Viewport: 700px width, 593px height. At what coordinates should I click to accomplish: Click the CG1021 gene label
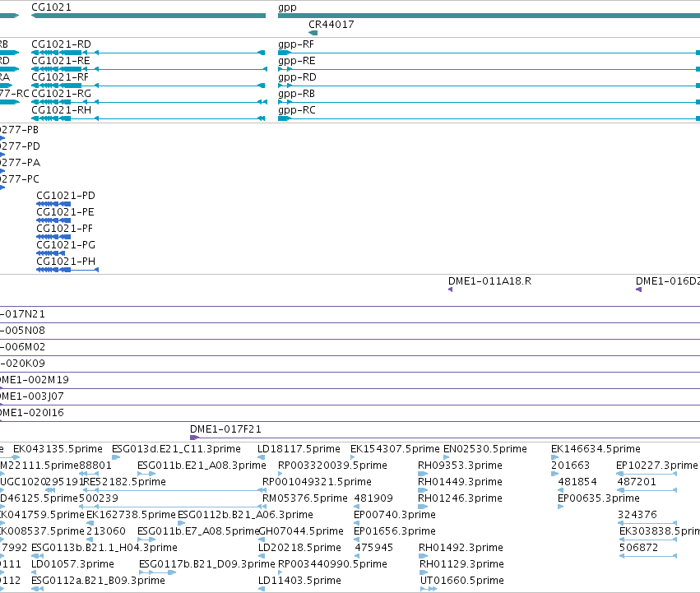click(x=51, y=7)
